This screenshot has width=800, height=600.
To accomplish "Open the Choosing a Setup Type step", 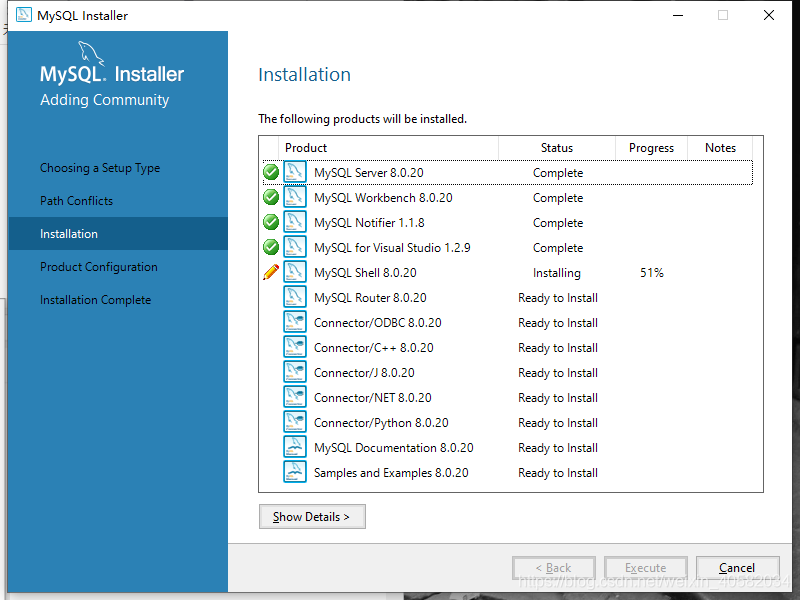I will 100,168.
